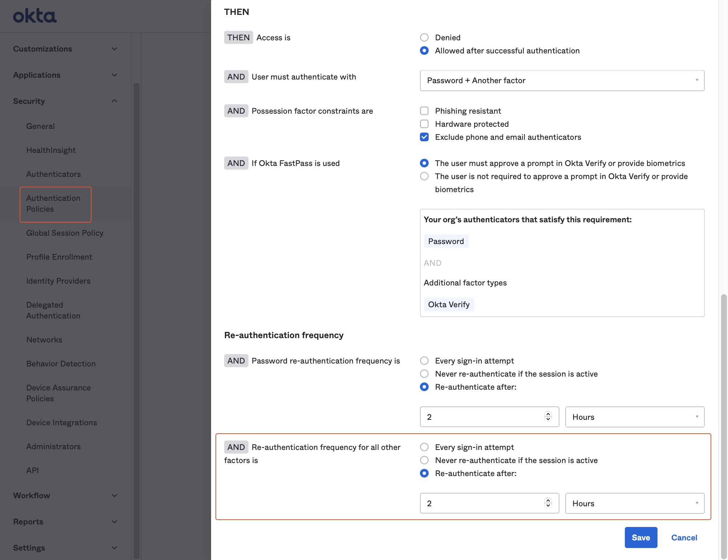The image size is (728, 560).
Task: Expand the Customizations menu
Action: (65, 49)
